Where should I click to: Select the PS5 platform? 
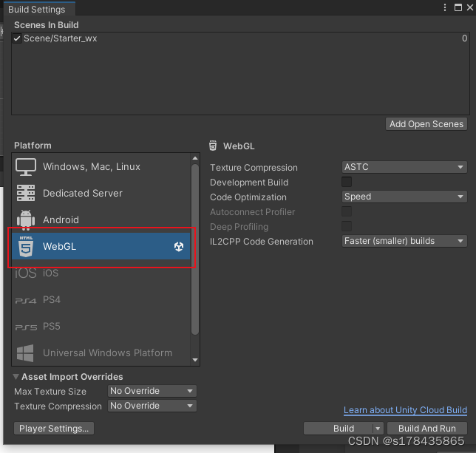[101, 327]
